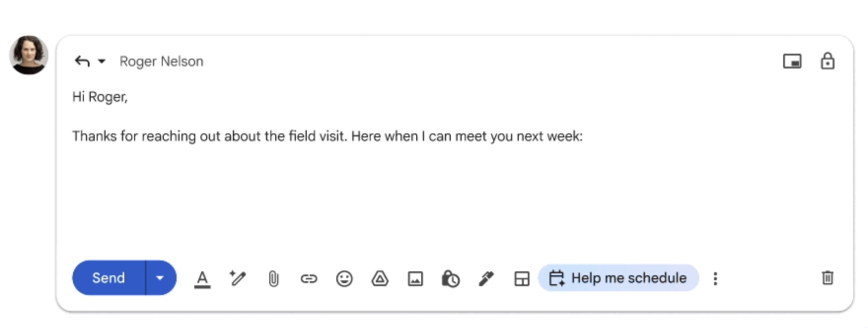Insert a file from Google Drive

380,279
